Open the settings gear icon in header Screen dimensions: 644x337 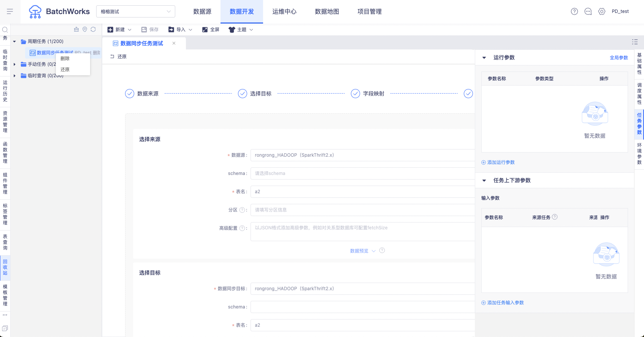pos(602,11)
